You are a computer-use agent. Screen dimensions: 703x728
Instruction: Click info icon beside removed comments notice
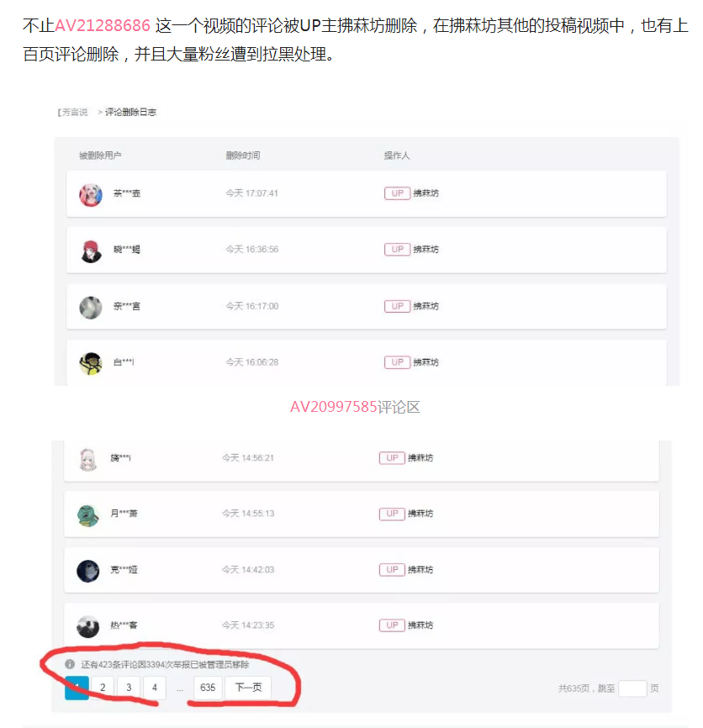[x=70, y=664]
